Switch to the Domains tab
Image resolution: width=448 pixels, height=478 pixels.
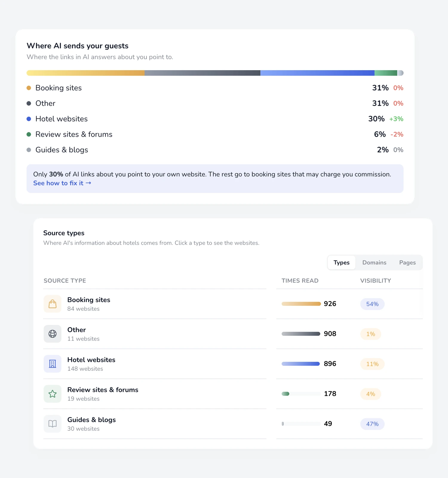pos(374,263)
